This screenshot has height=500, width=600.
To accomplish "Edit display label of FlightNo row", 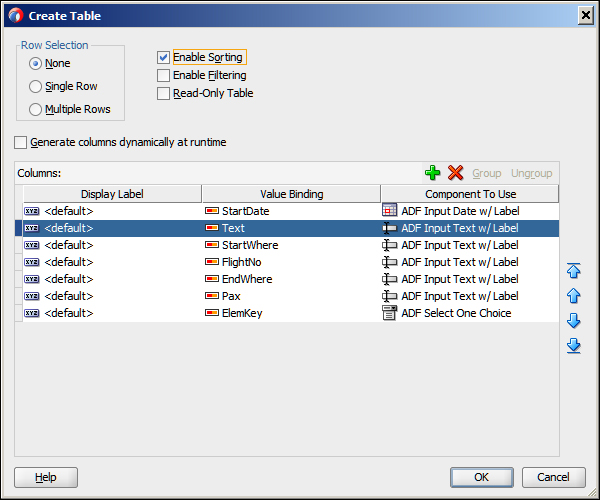I will pos(112,262).
